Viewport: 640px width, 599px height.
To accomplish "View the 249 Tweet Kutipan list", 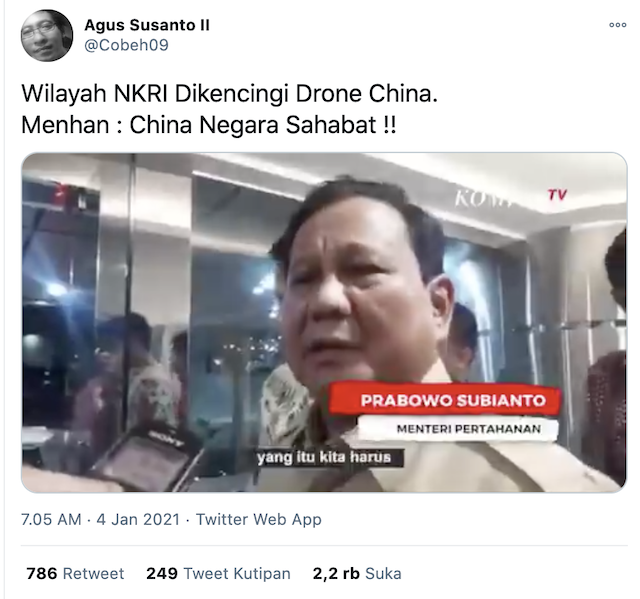I will 218,573.
